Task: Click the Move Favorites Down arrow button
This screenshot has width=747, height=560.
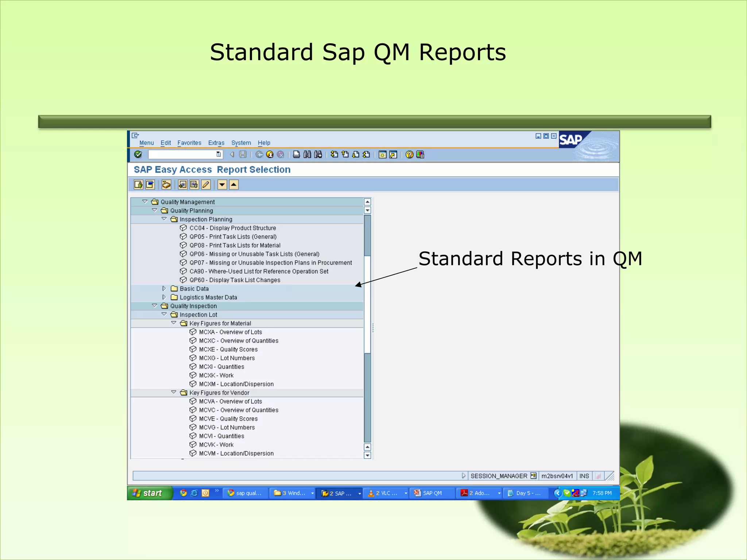Action: tap(222, 185)
